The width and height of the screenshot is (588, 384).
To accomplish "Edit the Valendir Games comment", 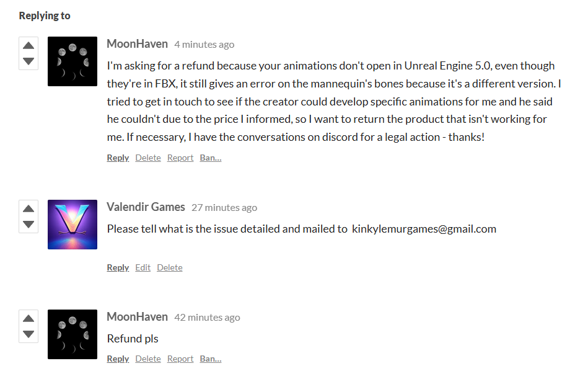I will click(143, 267).
